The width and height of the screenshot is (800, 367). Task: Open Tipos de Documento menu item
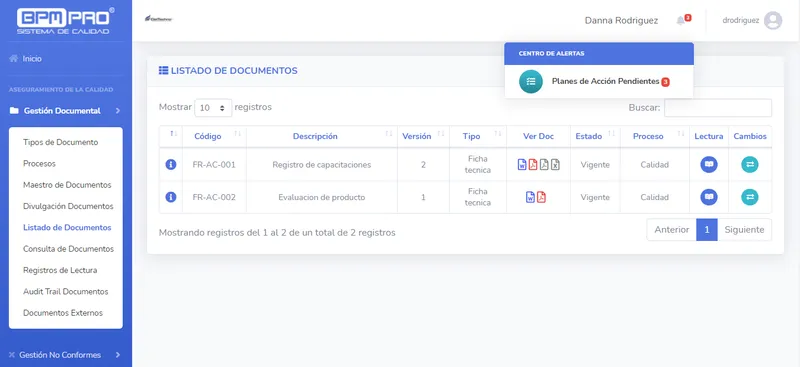[61, 142]
